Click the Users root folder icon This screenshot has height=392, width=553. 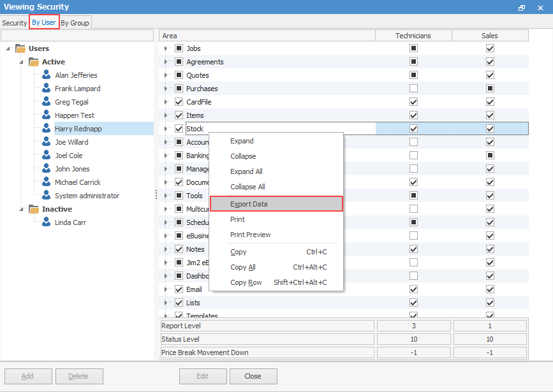20,48
